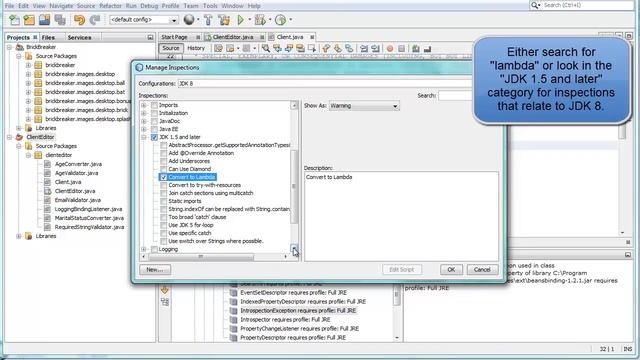Check Convert to try-with-resources
Image resolution: width=640 pixels, height=360 pixels.
click(x=163, y=185)
